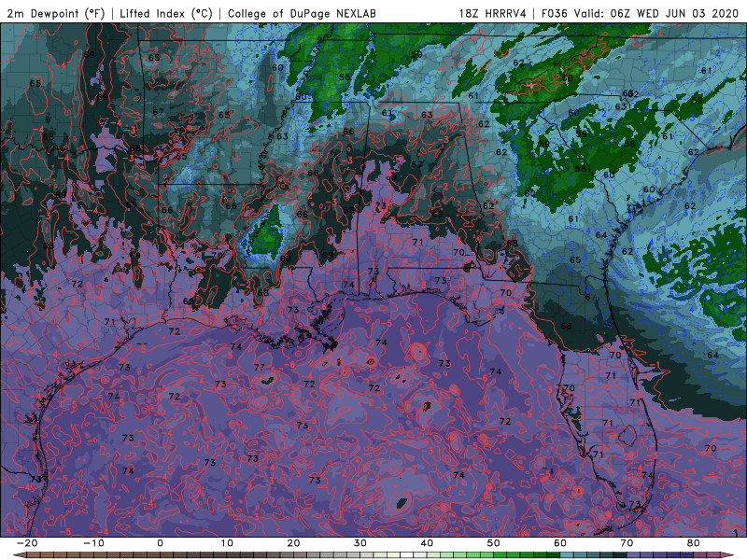
Task: Click the 'WED JUN 03 2020' valid date
Action: click(687, 13)
